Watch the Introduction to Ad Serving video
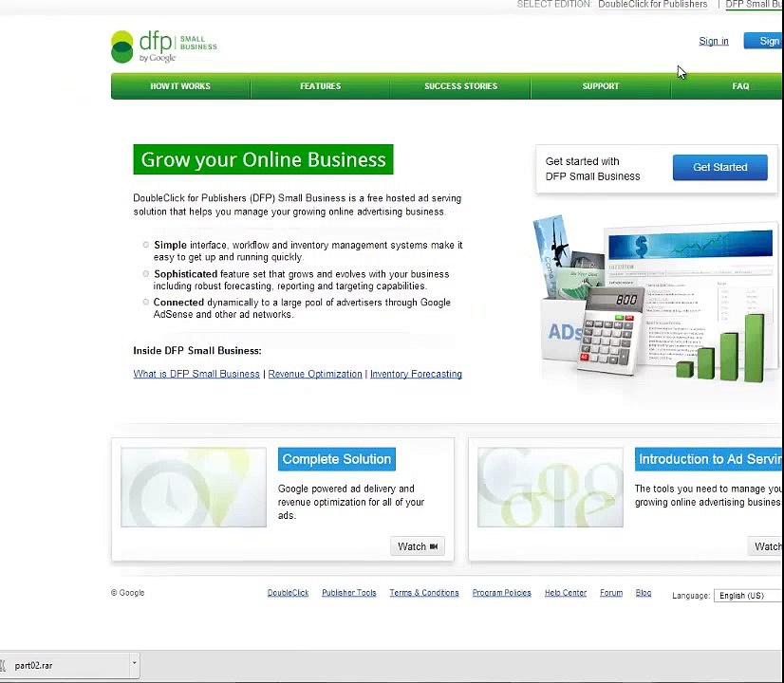 [x=766, y=546]
